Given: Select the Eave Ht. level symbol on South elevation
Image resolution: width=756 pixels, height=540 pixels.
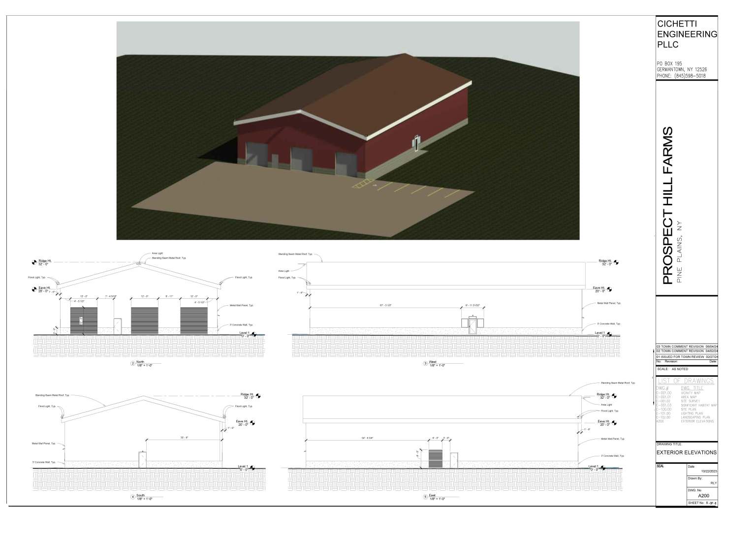Looking at the screenshot, I should point(253,422).
